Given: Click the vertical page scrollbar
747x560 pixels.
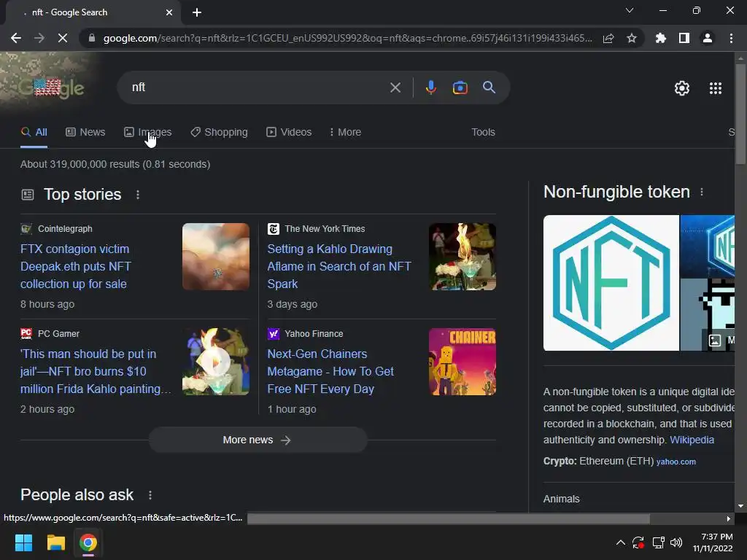Looking at the screenshot, I should coord(740,114).
